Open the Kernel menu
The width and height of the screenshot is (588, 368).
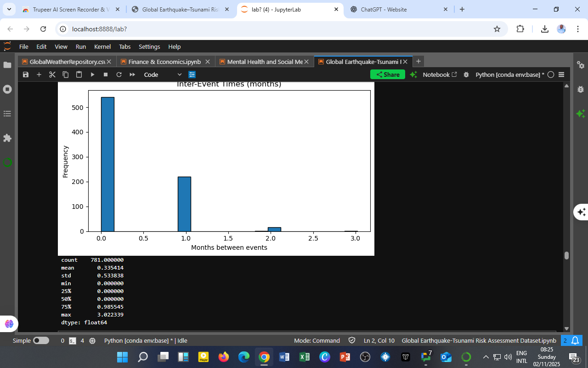(102, 46)
